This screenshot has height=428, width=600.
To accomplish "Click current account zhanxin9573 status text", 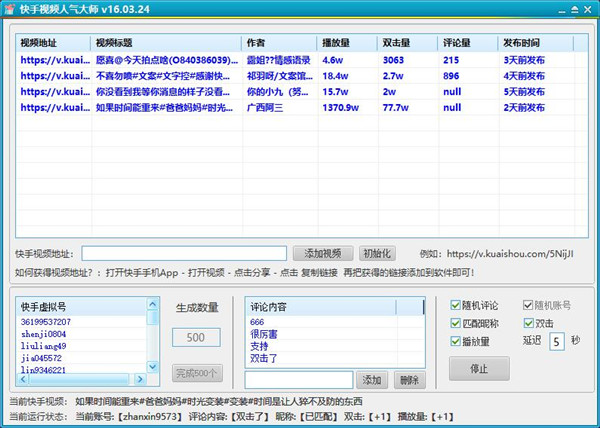I will click(149, 417).
